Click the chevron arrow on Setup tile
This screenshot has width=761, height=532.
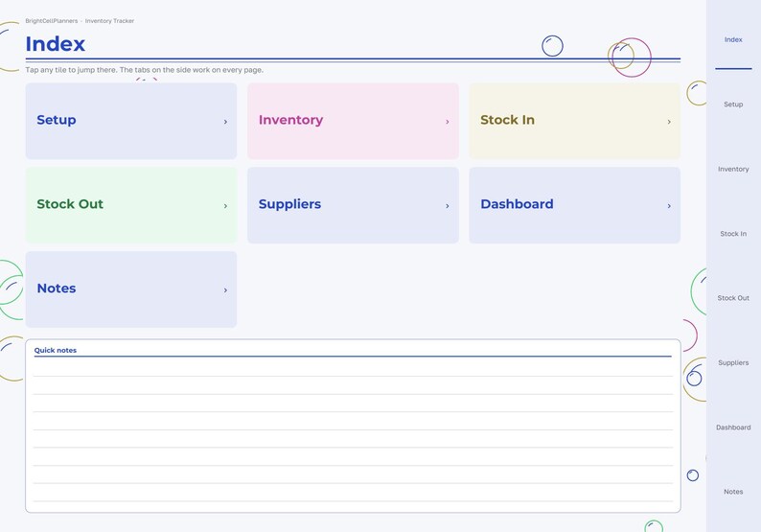point(225,122)
